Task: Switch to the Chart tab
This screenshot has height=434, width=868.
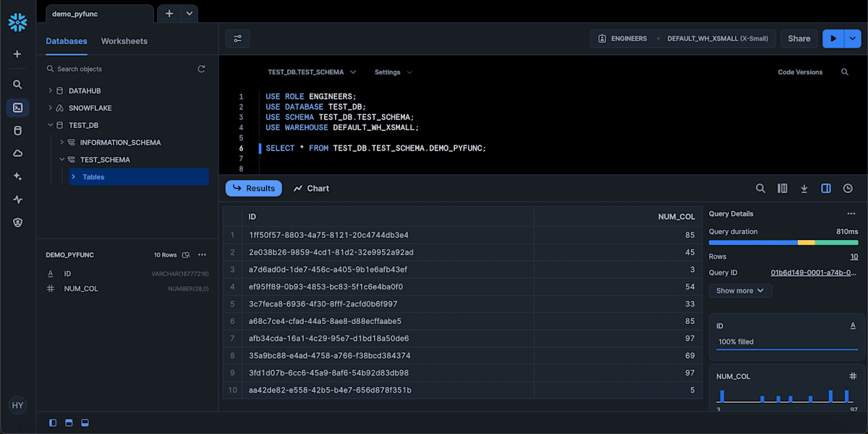Action: (x=311, y=188)
